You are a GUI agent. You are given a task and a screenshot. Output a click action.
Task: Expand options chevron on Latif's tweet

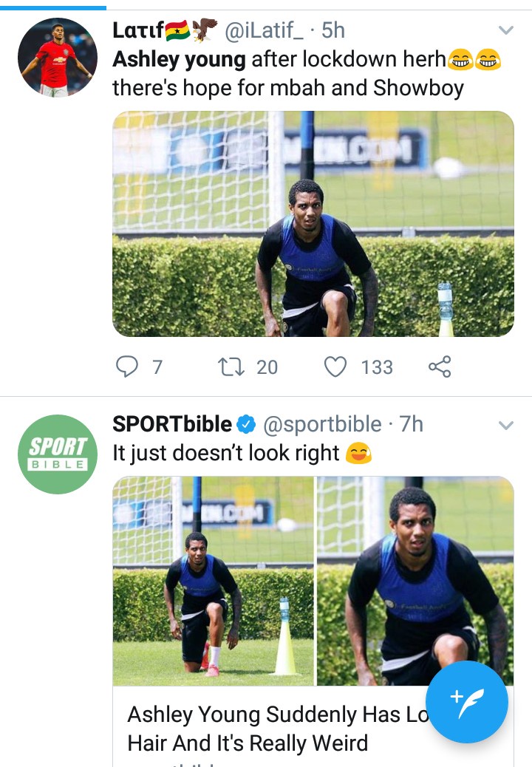[505, 30]
